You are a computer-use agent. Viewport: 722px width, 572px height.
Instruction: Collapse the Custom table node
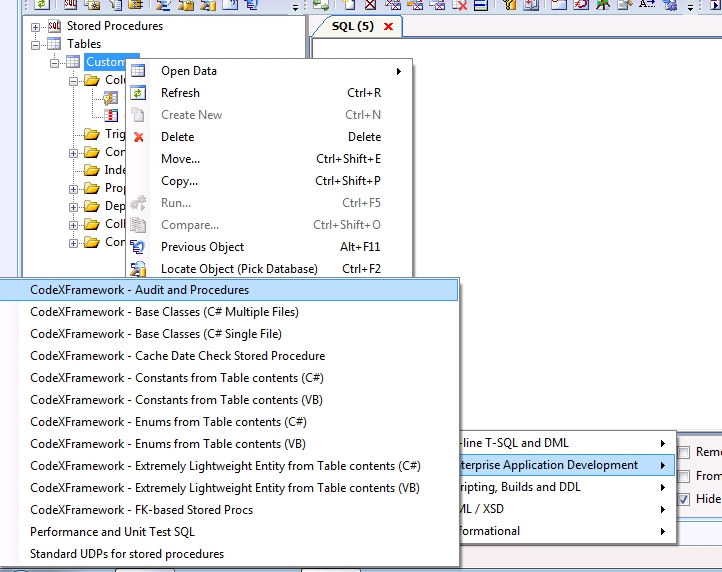(54, 63)
